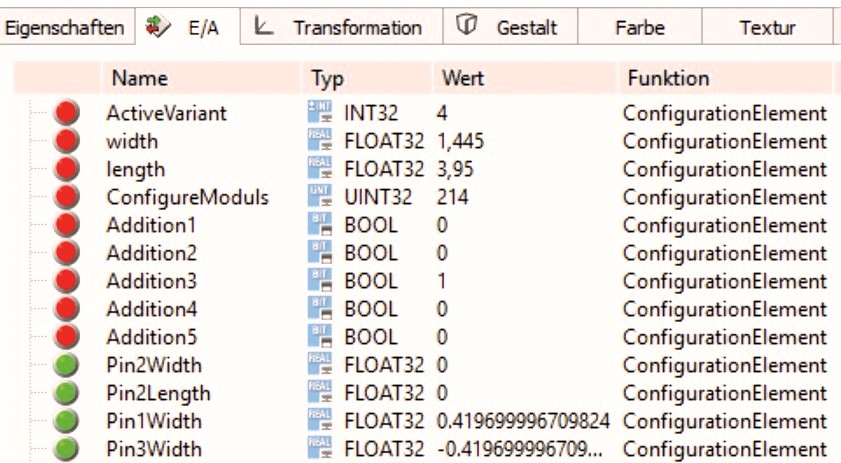Click the REAL type icon next to width
Screen dimensions: 841x463
[x=320, y=140]
